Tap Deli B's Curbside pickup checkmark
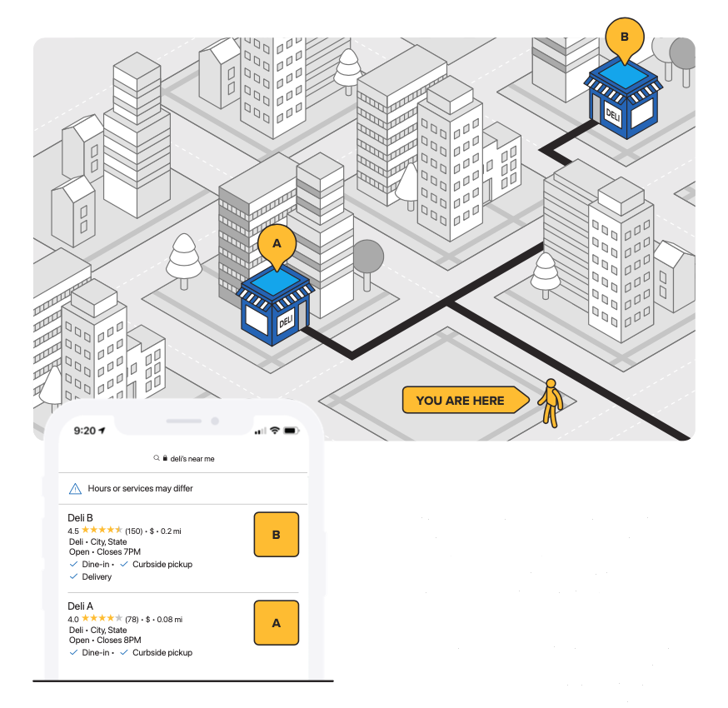Viewport: 728px width, 708px height. [124, 564]
